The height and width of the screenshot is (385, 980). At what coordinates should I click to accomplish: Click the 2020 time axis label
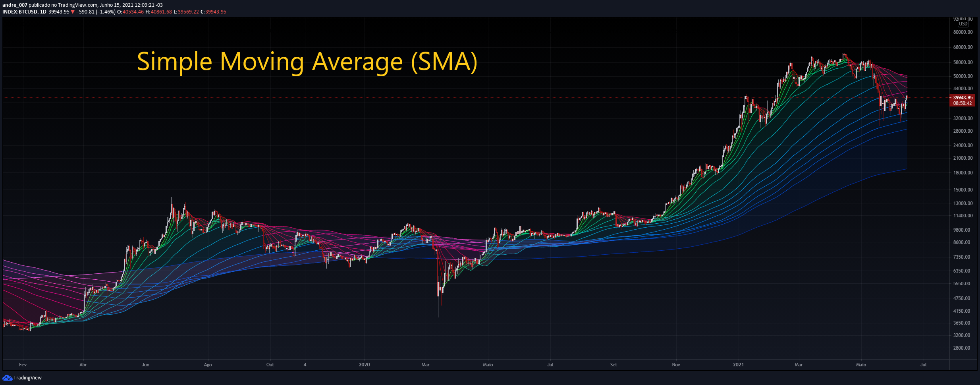pyautogui.click(x=364, y=365)
